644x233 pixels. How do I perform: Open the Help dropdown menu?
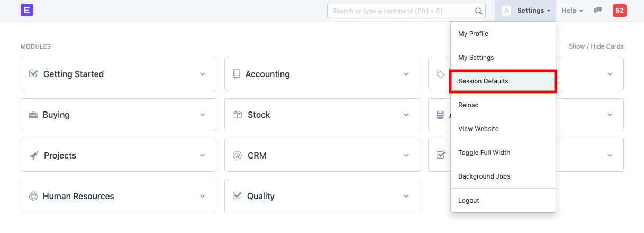[572, 11]
